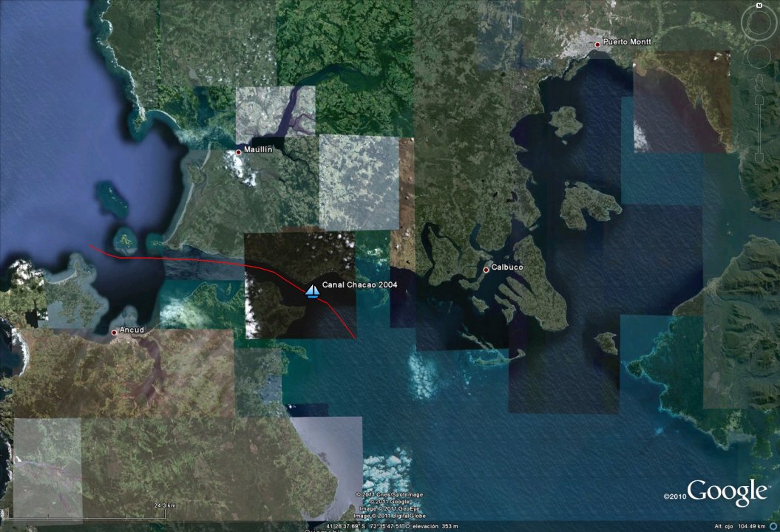Click the zoom-in end of the zoom slider
The height and width of the screenshot is (532, 780).
[x=759, y=100]
